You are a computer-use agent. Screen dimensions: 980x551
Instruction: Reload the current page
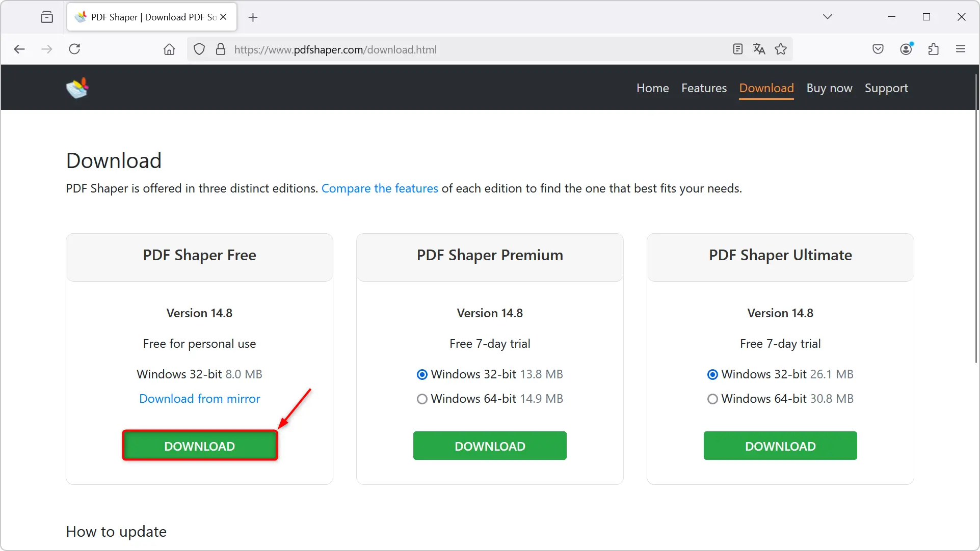tap(74, 49)
